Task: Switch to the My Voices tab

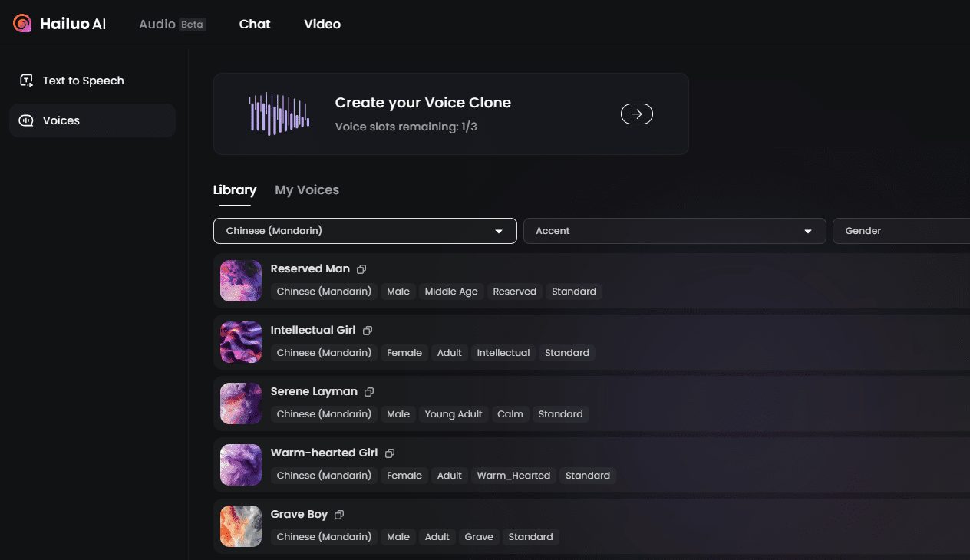Action: (307, 190)
